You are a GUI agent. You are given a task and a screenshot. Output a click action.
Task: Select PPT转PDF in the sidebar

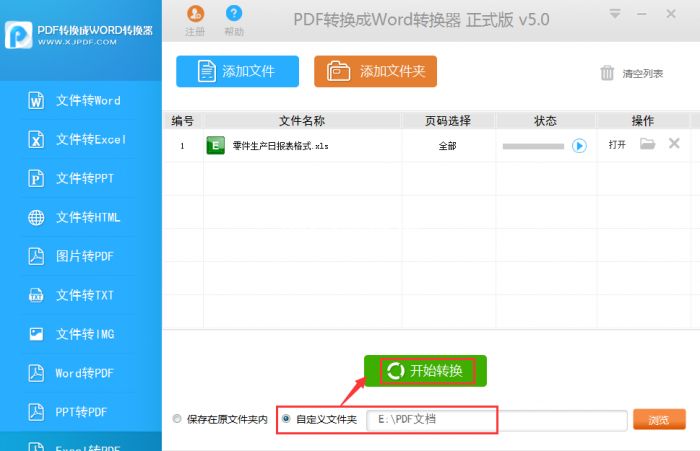[81, 412]
